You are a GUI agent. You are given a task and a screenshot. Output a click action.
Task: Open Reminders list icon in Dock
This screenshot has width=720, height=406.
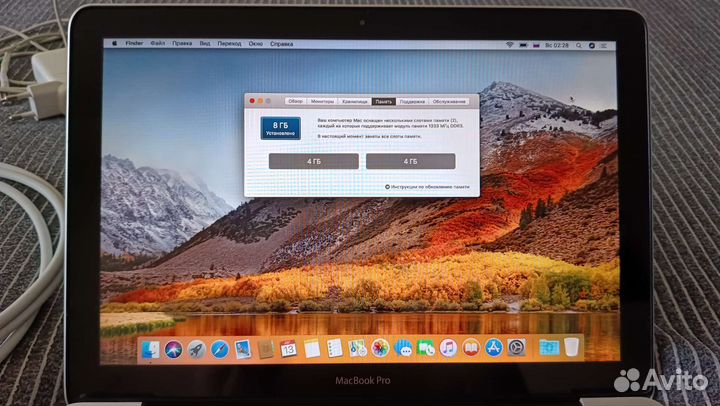click(335, 348)
